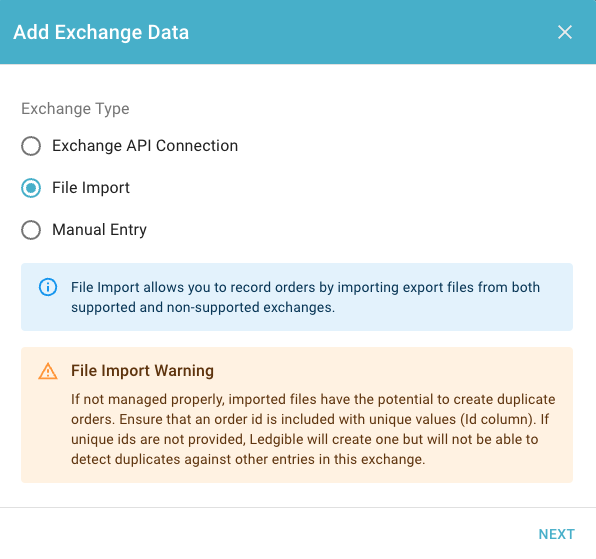The height and width of the screenshot is (559, 596).
Task: Close the Add Exchange Data dialog
Action: [x=565, y=32]
